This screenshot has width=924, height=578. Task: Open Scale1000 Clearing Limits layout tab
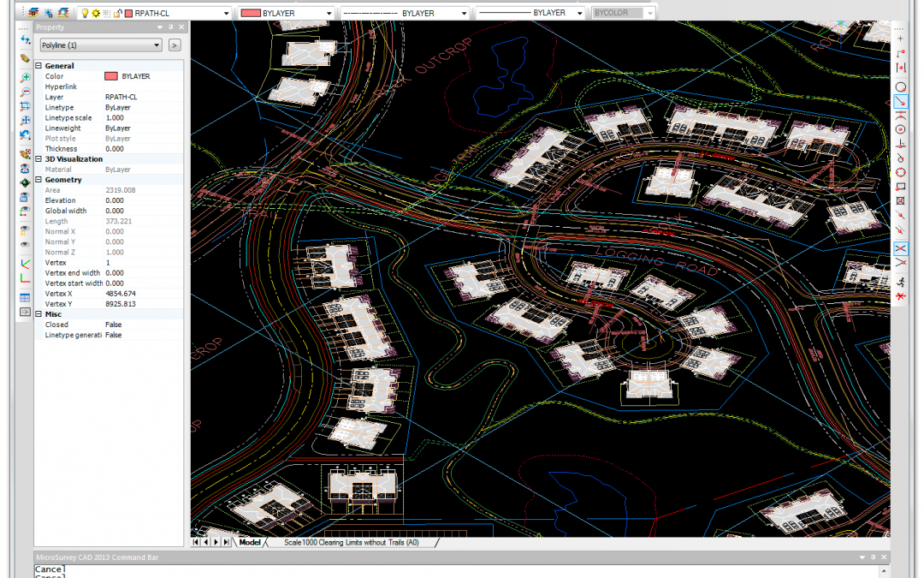[351, 542]
